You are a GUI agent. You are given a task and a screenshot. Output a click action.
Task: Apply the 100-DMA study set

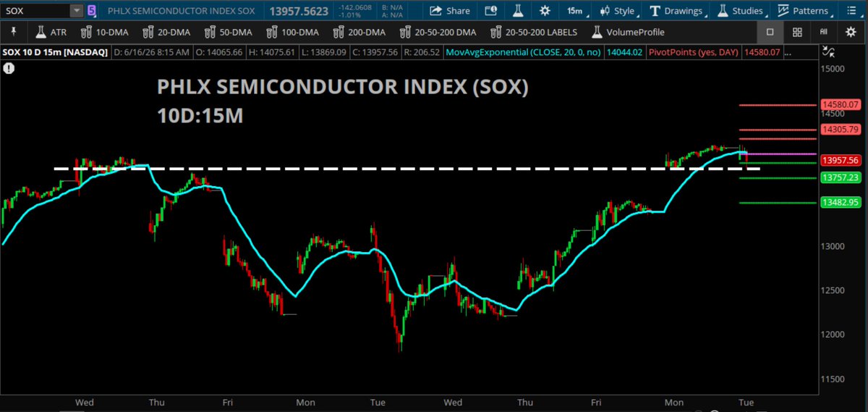point(294,32)
